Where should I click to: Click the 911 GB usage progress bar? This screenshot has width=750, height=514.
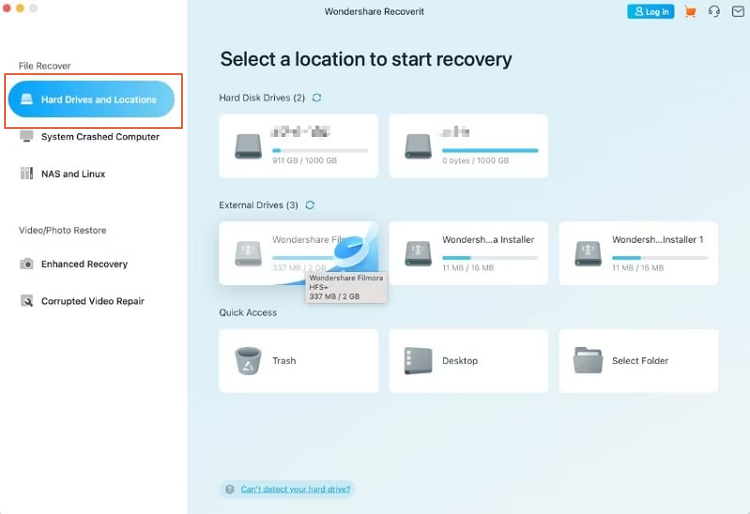coord(320,151)
